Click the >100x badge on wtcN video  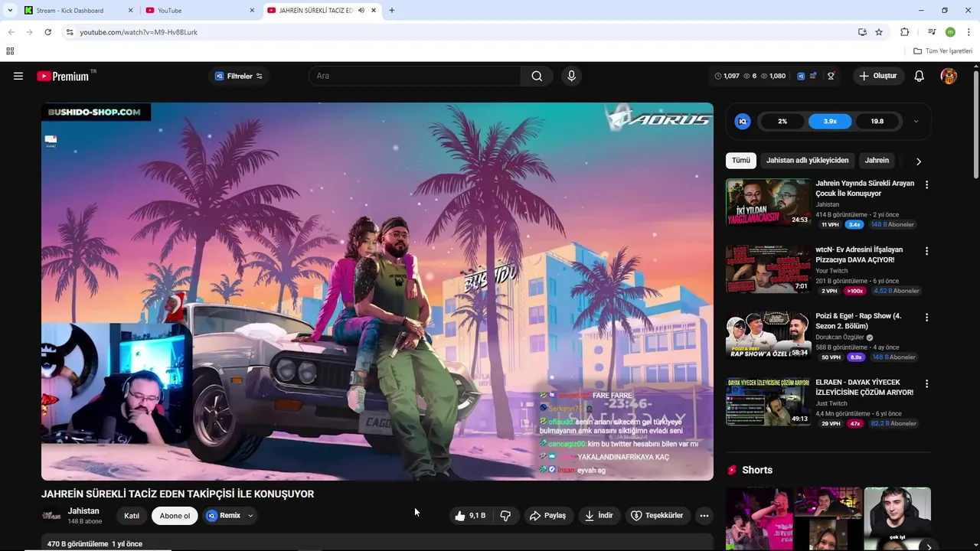click(x=854, y=291)
